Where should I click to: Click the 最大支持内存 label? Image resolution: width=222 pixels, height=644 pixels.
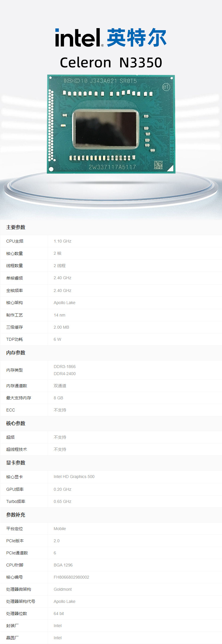[x=19, y=398]
